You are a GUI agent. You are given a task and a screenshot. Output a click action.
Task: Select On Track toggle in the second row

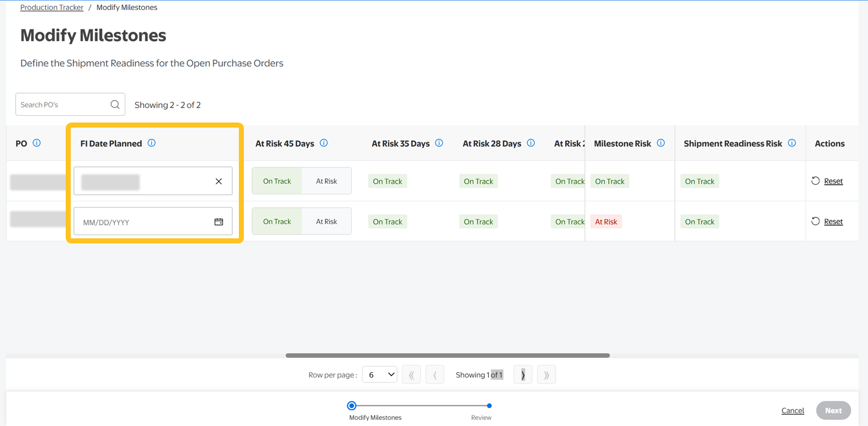(277, 222)
